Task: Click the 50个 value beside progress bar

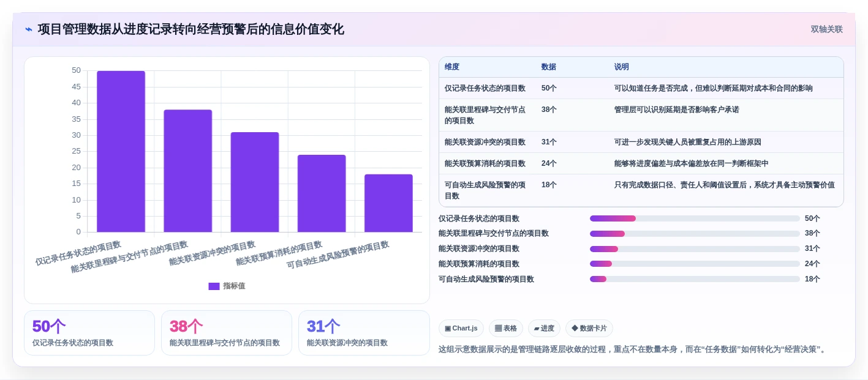Action: point(812,218)
